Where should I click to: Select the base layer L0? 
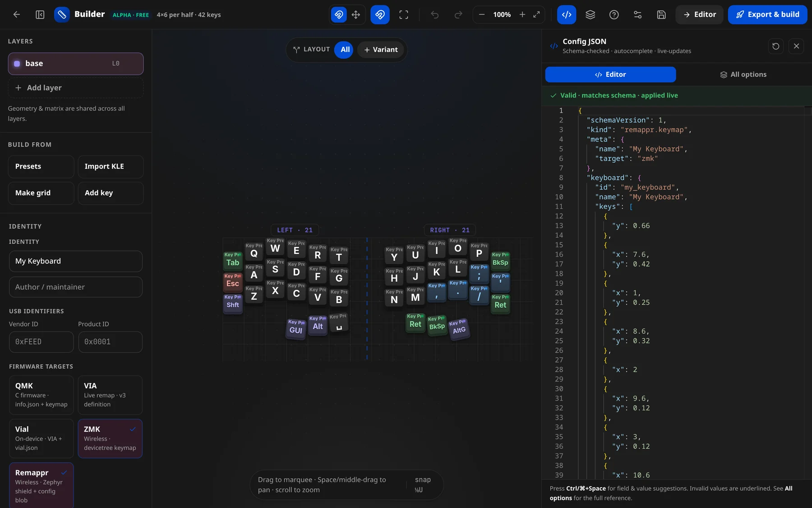[x=76, y=64]
